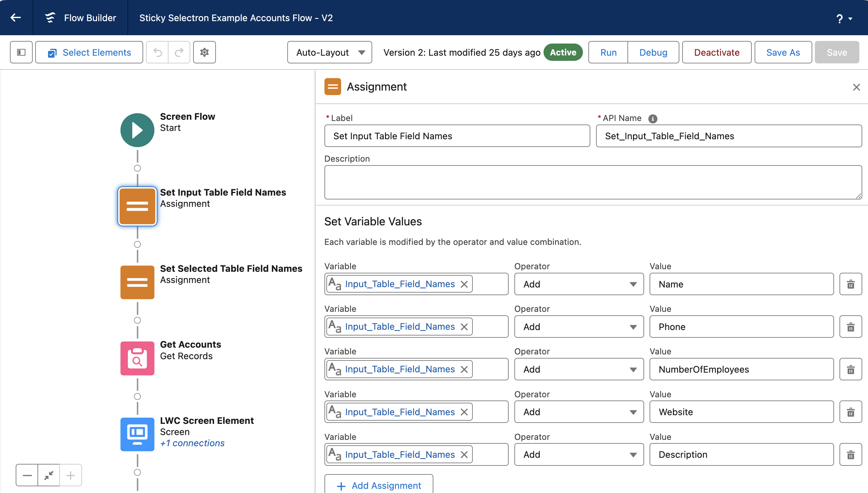Open the Auto-Layout dropdown
The width and height of the screenshot is (868, 493).
pos(330,52)
